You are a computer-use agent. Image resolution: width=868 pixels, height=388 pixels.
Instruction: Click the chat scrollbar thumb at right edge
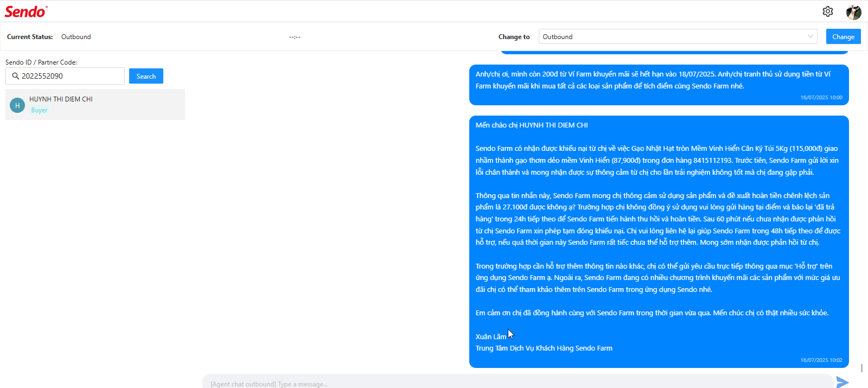pos(861,368)
